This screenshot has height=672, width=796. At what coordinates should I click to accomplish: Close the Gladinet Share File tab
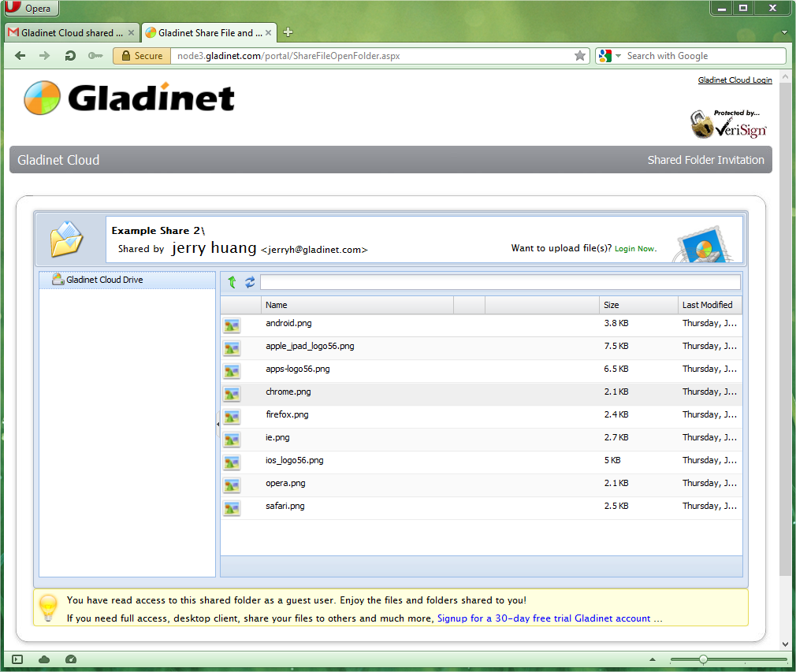(x=268, y=32)
